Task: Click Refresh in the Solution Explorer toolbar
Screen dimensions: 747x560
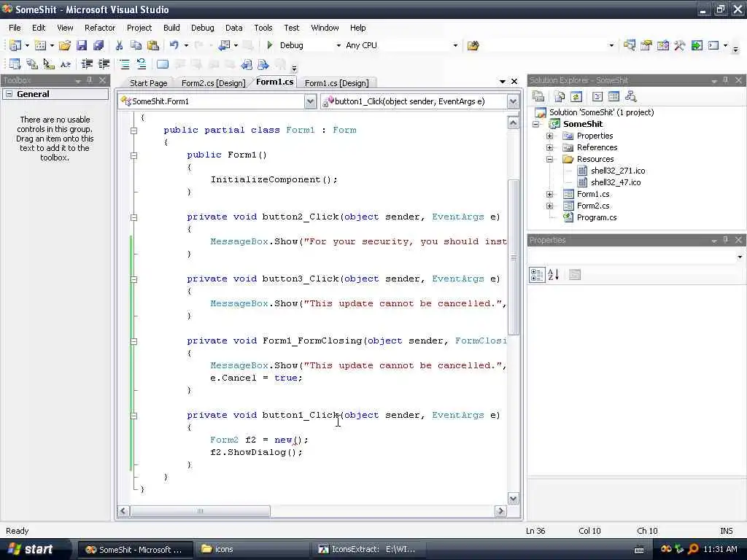Action: pyautogui.click(x=576, y=97)
